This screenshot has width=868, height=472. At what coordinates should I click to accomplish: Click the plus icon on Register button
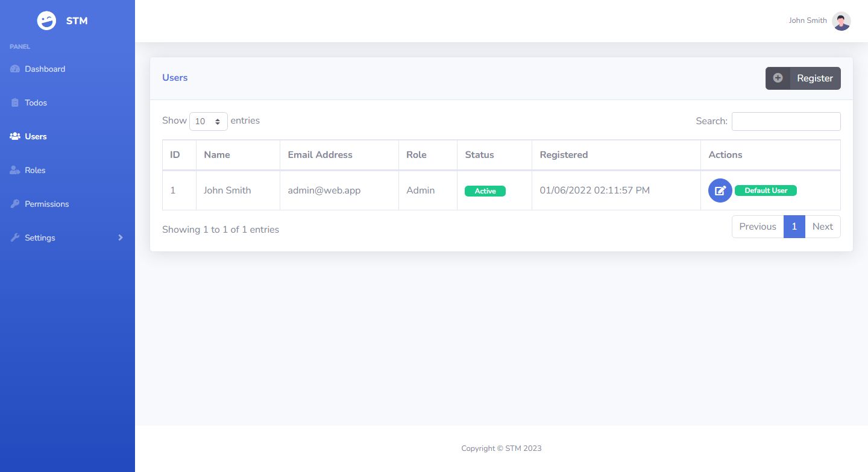click(778, 78)
